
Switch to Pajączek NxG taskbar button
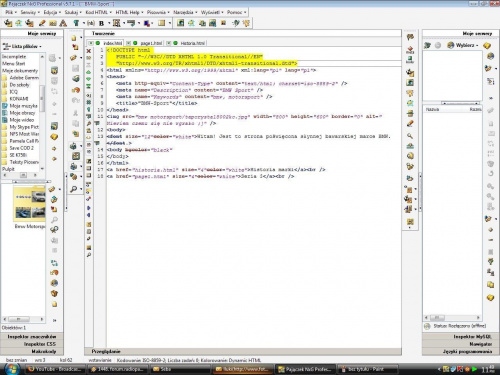click(x=305, y=369)
